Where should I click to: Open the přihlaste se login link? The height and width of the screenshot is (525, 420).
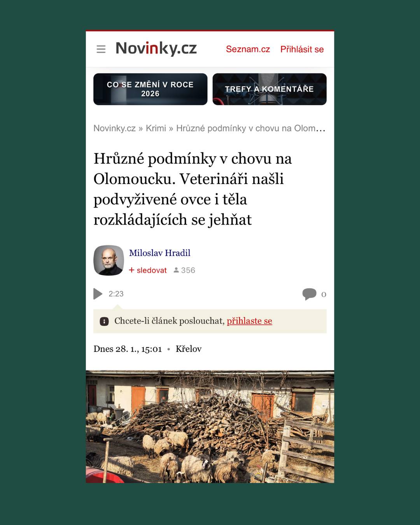point(249,321)
